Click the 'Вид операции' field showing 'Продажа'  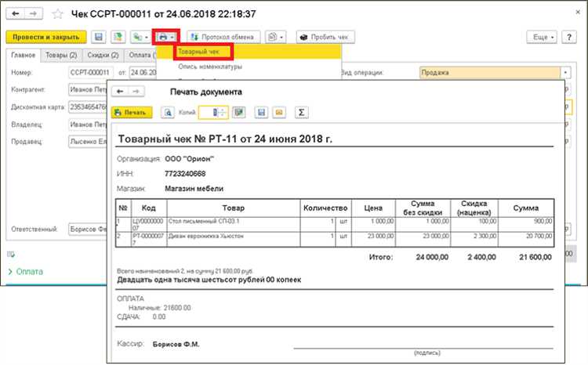point(490,72)
